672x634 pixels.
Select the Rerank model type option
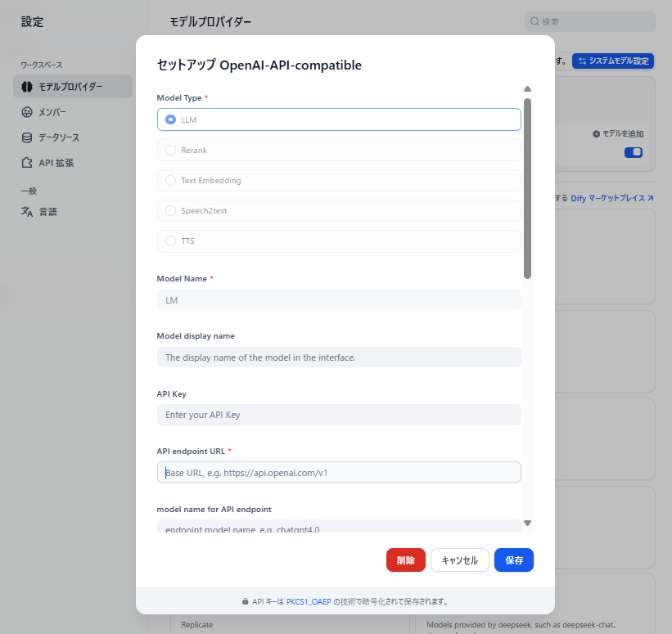pyautogui.click(x=170, y=151)
